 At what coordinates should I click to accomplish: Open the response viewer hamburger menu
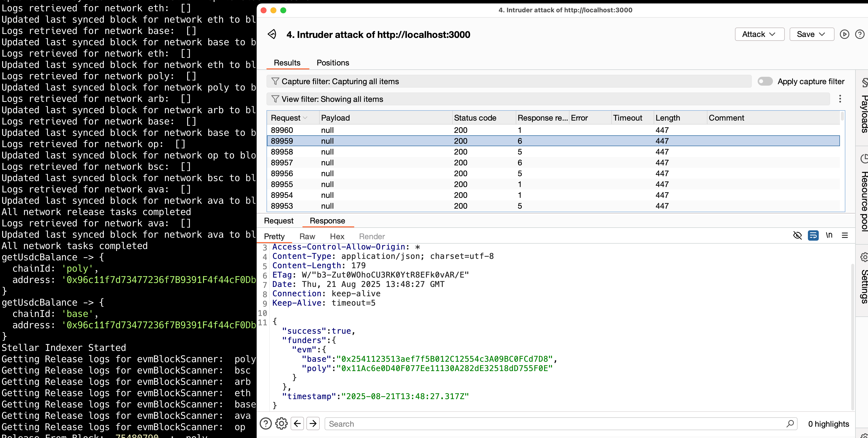coord(845,235)
